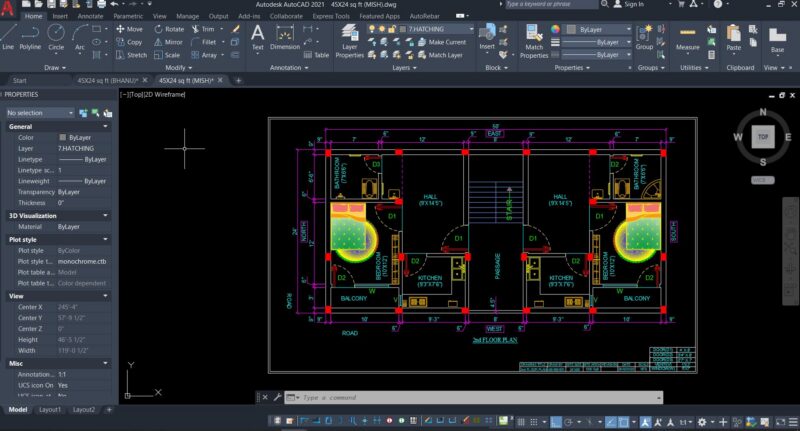Toggle Object Snap Tracking in status bar
The image size is (800, 431).
(611, 422)
